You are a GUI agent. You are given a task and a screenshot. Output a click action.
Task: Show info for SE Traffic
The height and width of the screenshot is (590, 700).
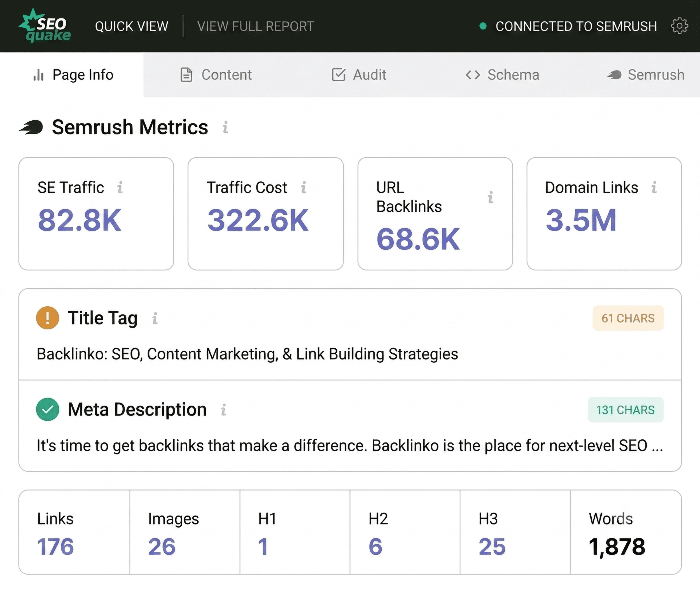120,187
